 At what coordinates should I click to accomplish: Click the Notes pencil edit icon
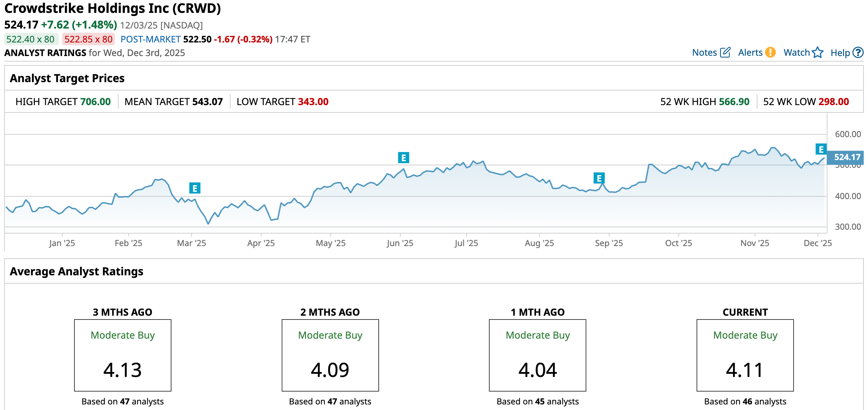(725, 53)
